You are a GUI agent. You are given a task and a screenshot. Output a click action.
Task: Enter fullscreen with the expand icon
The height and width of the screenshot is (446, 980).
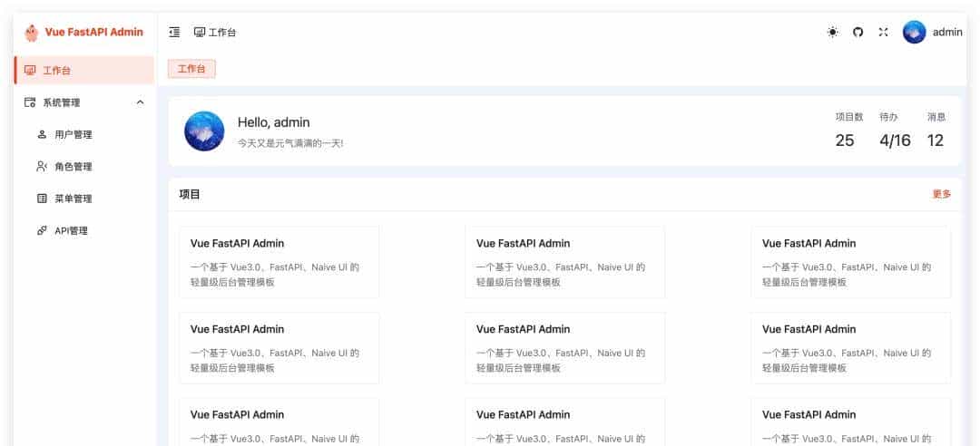(883, 33)
